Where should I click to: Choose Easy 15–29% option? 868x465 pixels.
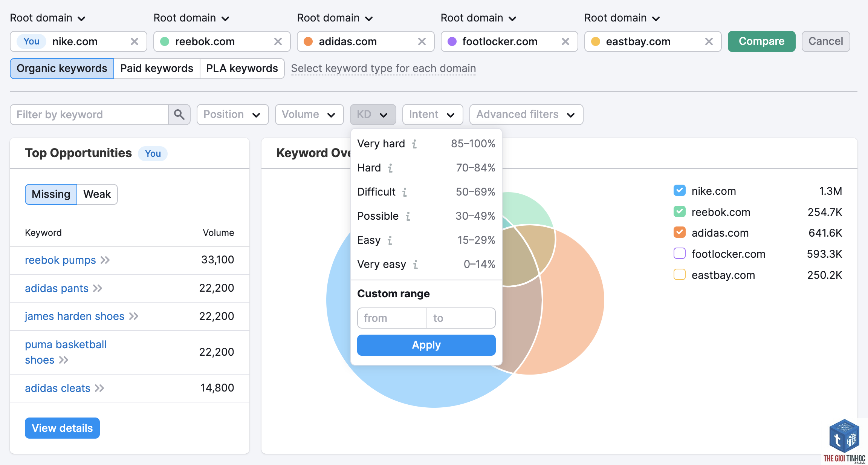pos(426,240)
